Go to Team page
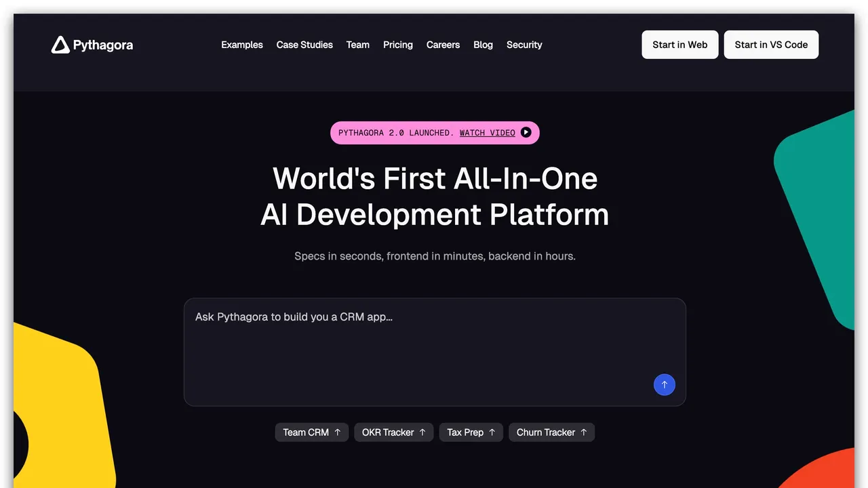Viewport: 868px width, 488px height. 358,45
